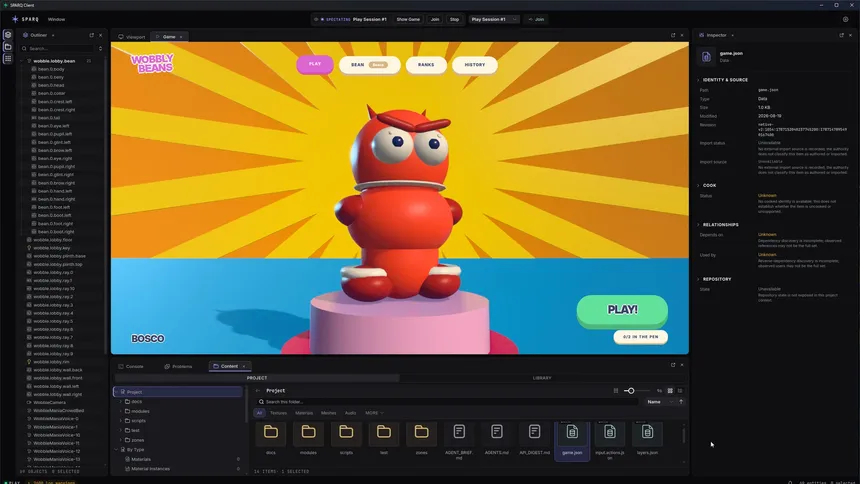
Task: Select bean.0.head in the Outliner
Action: [51, 85]
